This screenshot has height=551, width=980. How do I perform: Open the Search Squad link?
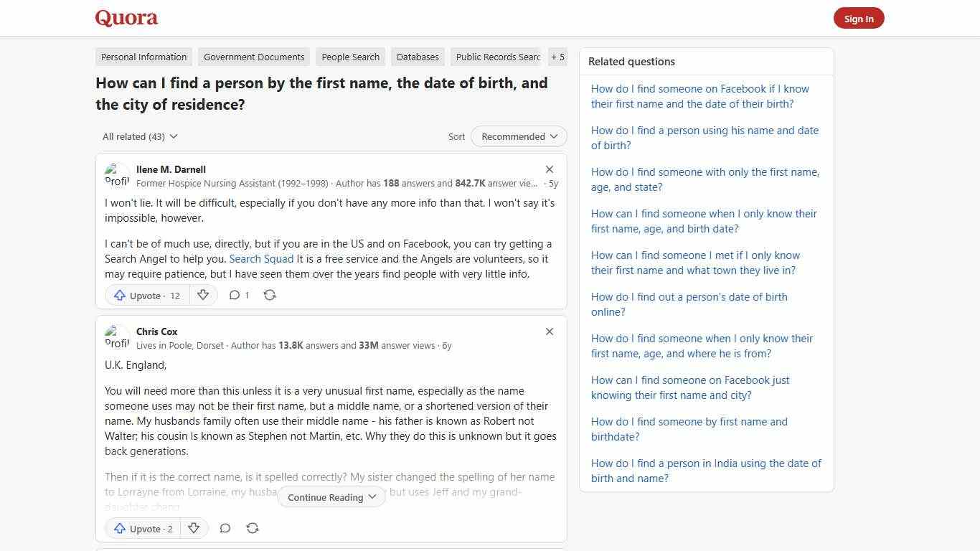click(260, 258)
